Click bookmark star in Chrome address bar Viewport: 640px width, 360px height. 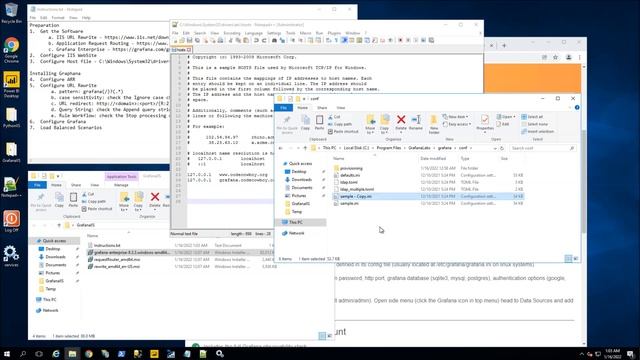556,58
